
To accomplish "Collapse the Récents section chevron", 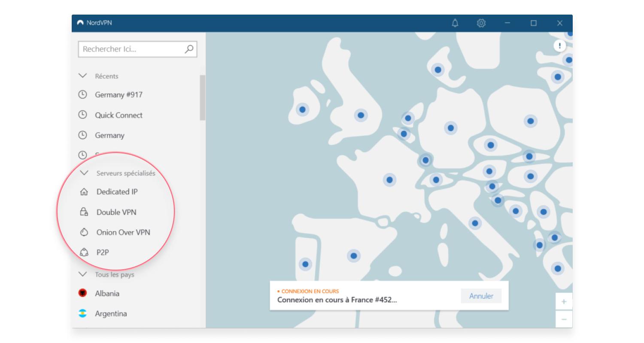I will point(82,76).
